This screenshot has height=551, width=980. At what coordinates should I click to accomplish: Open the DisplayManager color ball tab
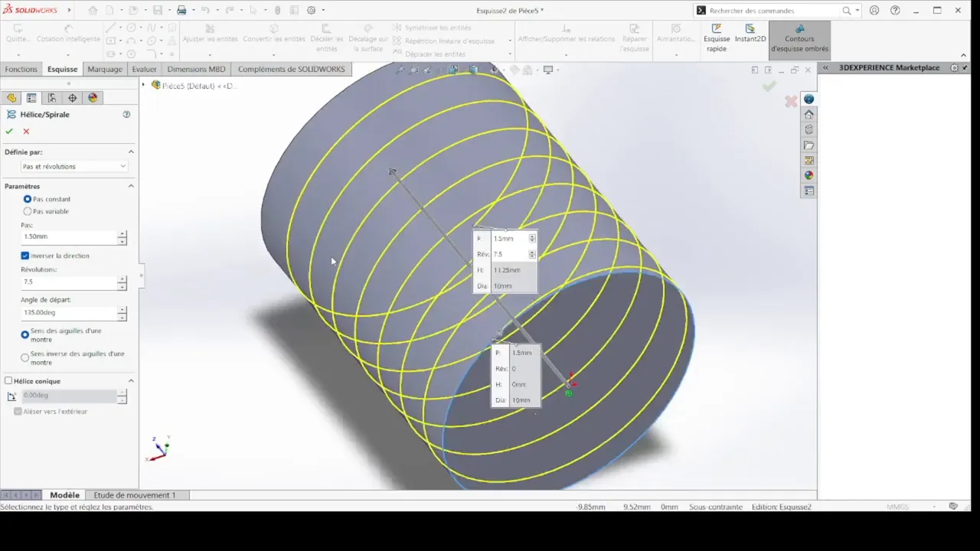coord(93,98)
